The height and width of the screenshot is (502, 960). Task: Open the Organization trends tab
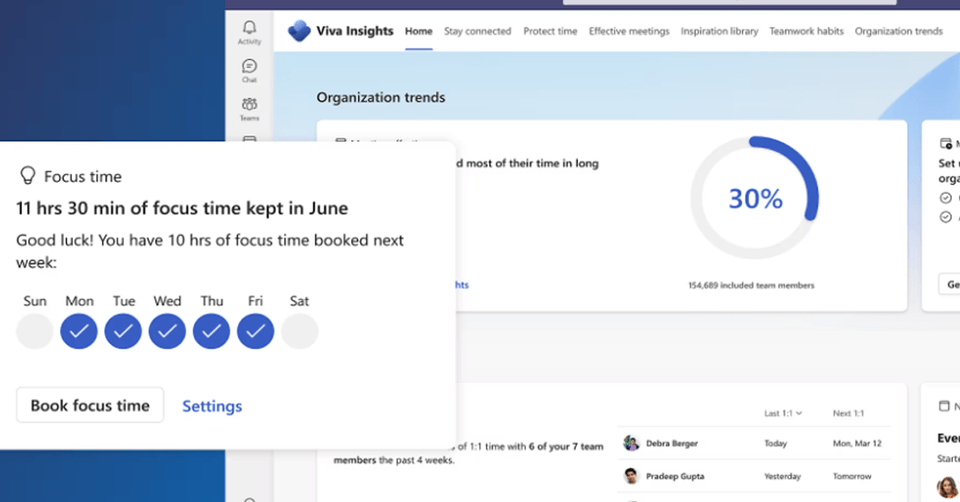pos(899,31)
